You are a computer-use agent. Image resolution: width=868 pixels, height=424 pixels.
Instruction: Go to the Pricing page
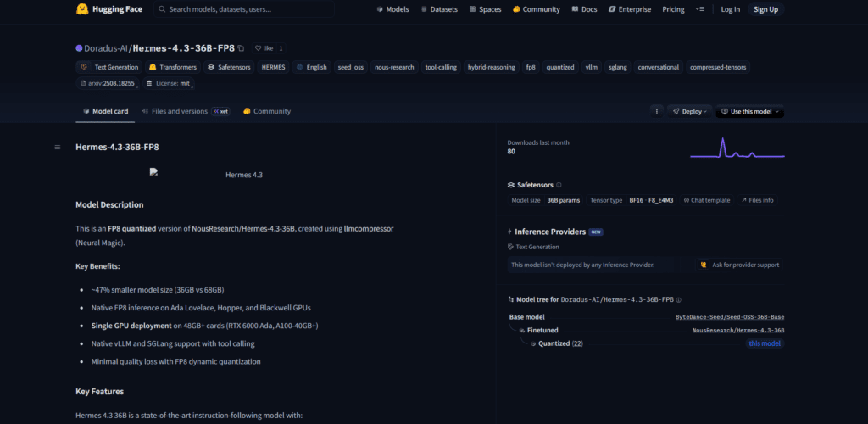pos(673,9)
